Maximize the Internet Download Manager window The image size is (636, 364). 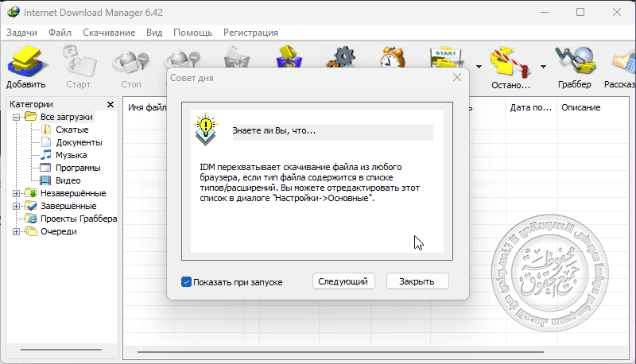[580, 12]
